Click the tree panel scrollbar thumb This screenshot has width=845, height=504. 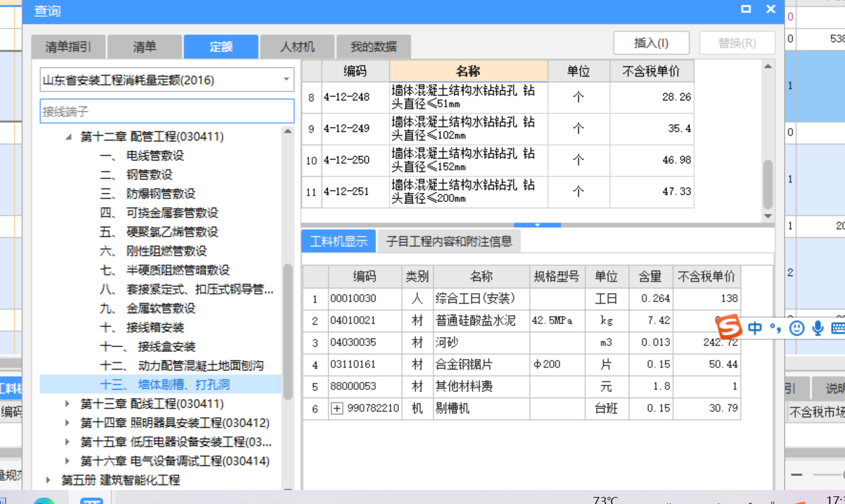288,331
